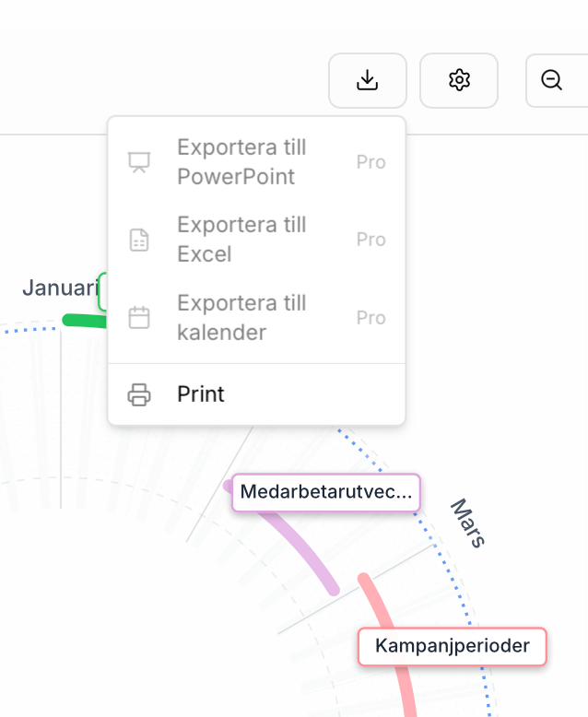
Task: Click the Pro badge beside PowerPoint export
Action: click(x=370, y=162)
